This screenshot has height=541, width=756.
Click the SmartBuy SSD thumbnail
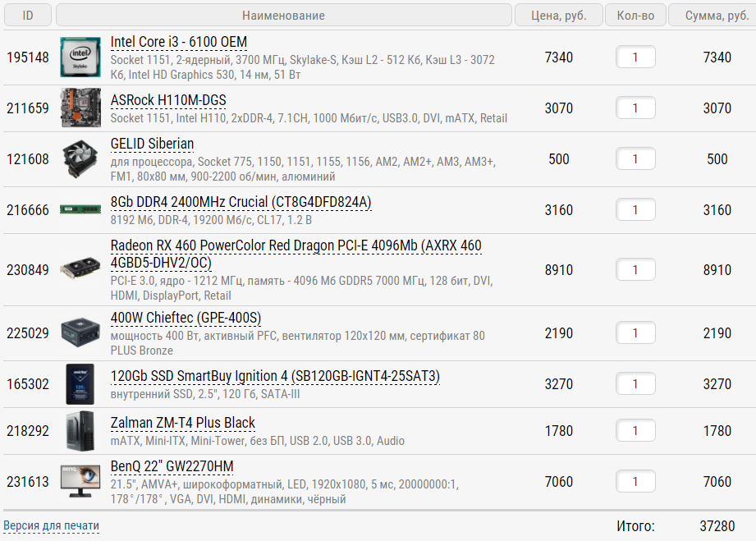coord(80,384)
